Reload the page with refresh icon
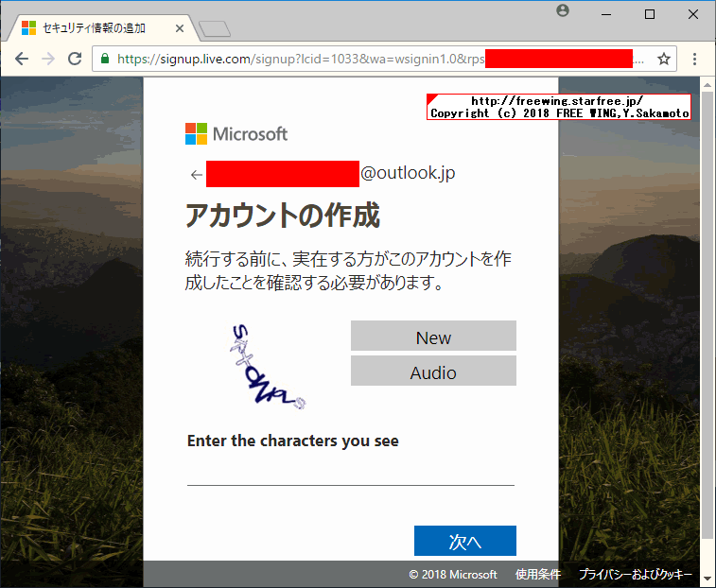The image size is (716, 588). [75, 59]
